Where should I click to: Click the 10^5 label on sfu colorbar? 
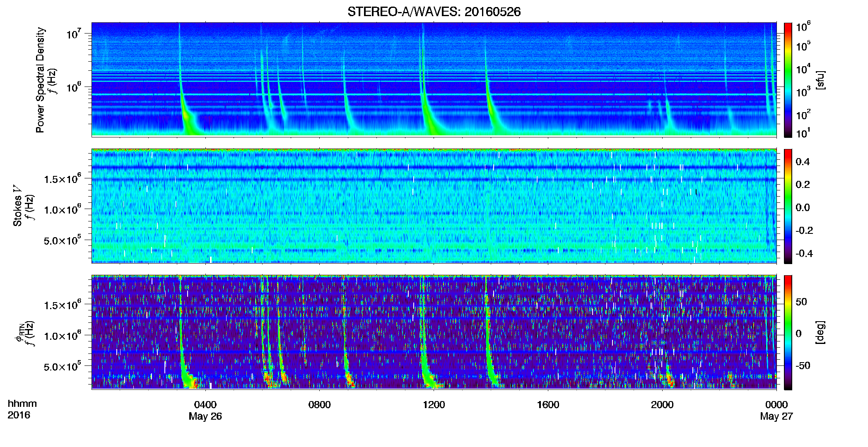(x=803, y=46)
